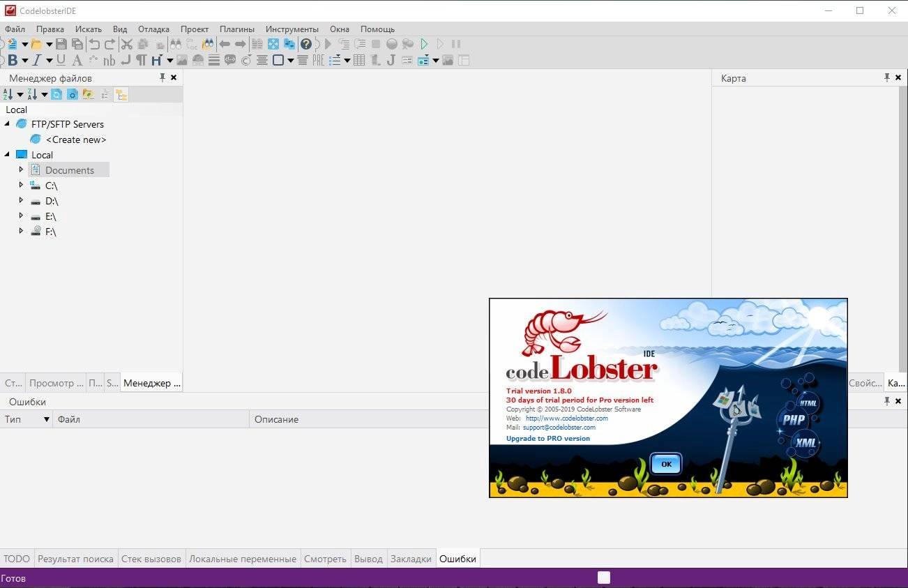
Task: Open help via question mark icon
Action: (305, 44)
